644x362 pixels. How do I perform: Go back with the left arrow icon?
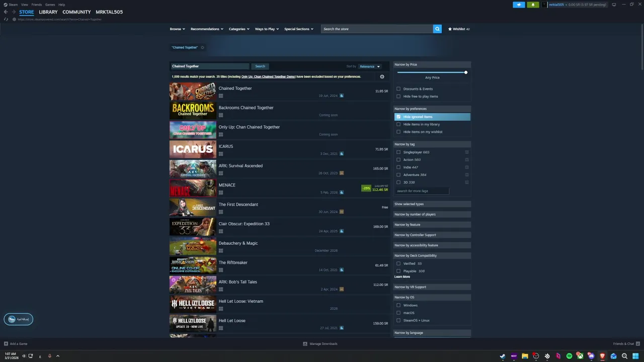click(x=6, y=12)
